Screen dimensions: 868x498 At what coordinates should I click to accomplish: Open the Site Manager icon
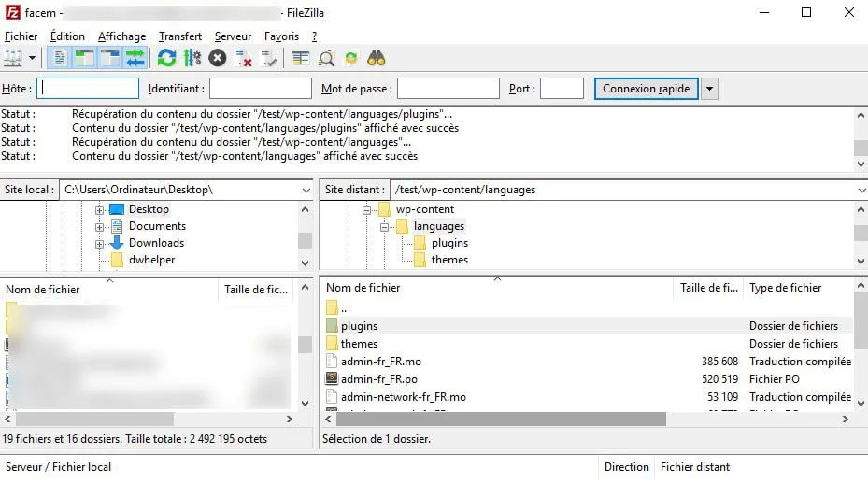13,58
